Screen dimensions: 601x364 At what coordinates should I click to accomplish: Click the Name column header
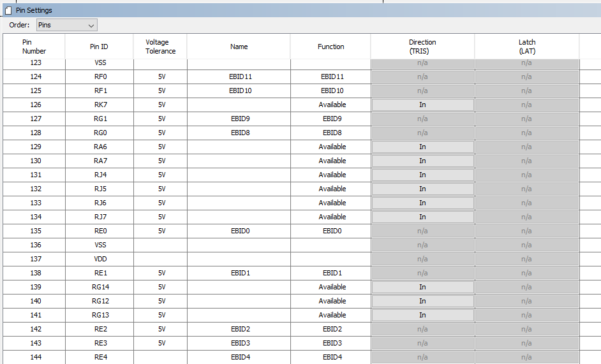tap(239, 47)
